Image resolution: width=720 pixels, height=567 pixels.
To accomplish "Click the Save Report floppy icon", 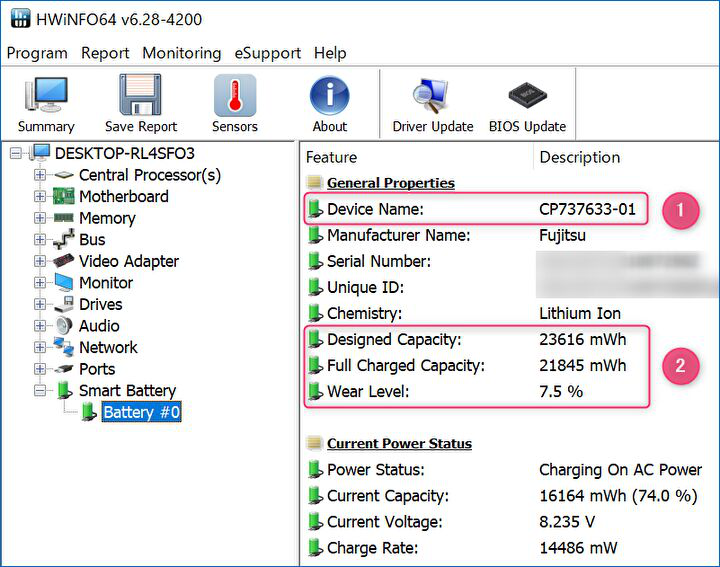I will [141, 95].
